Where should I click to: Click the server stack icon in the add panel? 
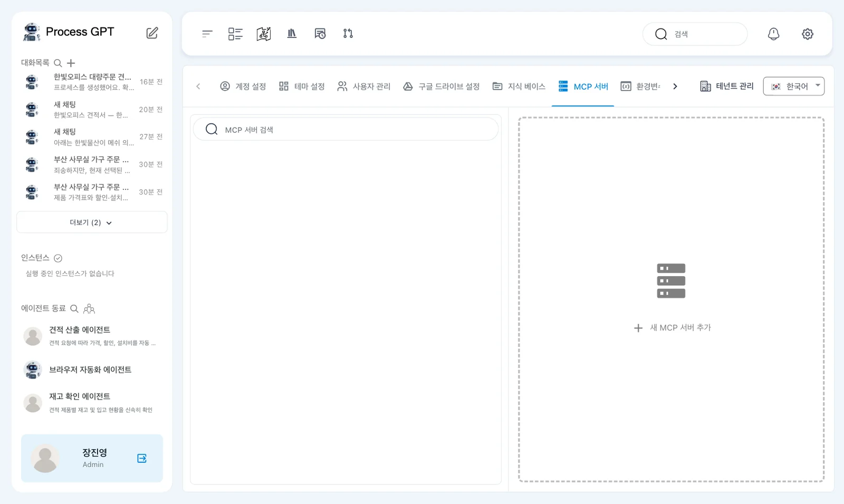click(x=671, y=281)
